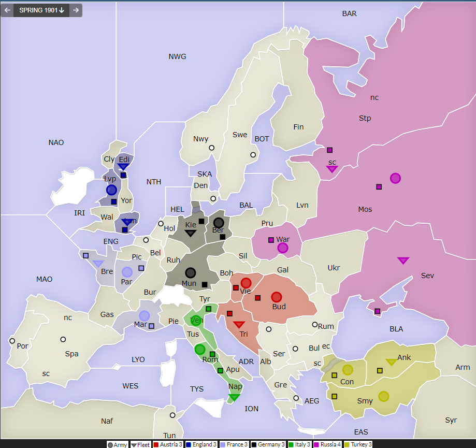Select the Russian fleet in Sevastopol
This screenshot has height=448, width=476.
pyautogui.click(x=403, y=261)
